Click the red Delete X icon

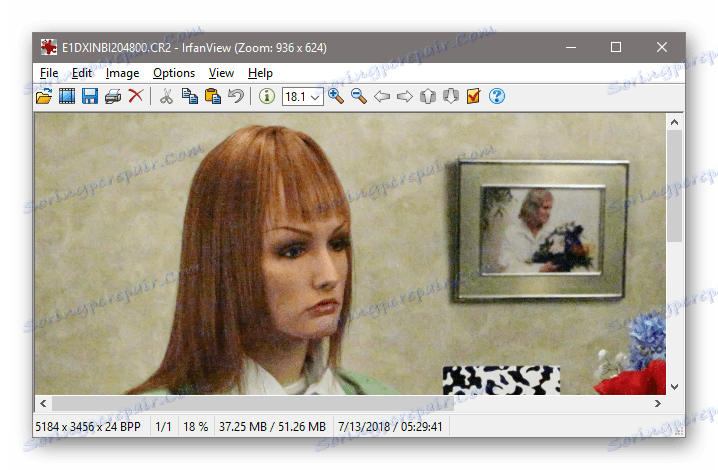pos(136,96)
